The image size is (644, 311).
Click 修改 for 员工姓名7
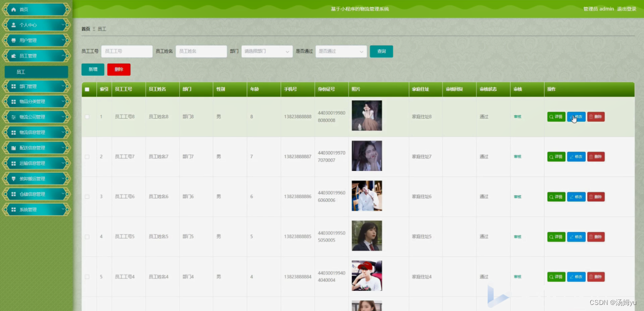click(x=576, y=157)
